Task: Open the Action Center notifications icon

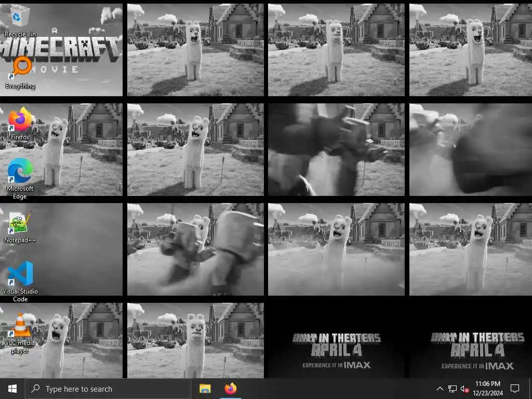Action: click(515, 389)
